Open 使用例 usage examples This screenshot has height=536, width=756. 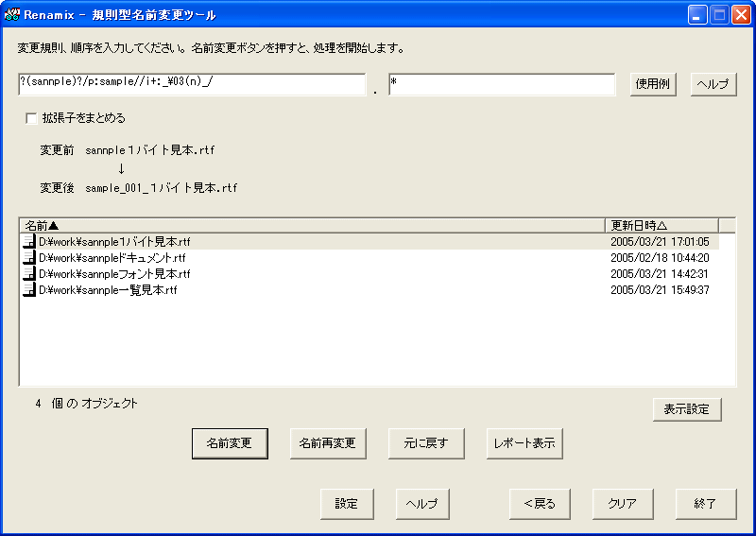pos(653,84)
